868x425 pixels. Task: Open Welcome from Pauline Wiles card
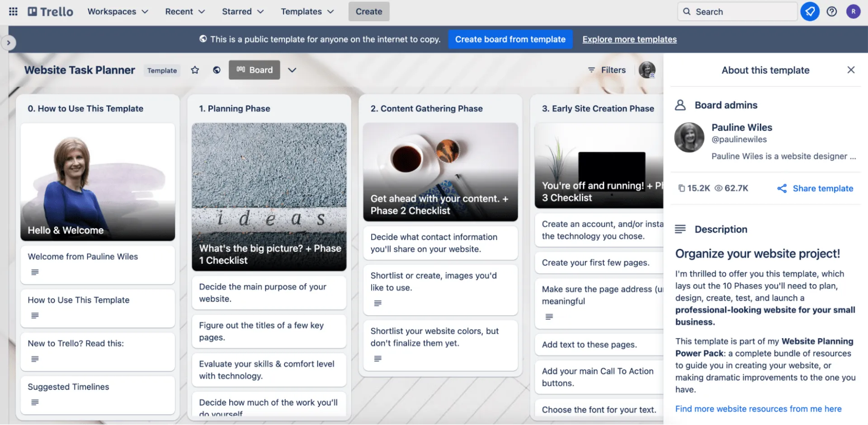coord(98,265)
